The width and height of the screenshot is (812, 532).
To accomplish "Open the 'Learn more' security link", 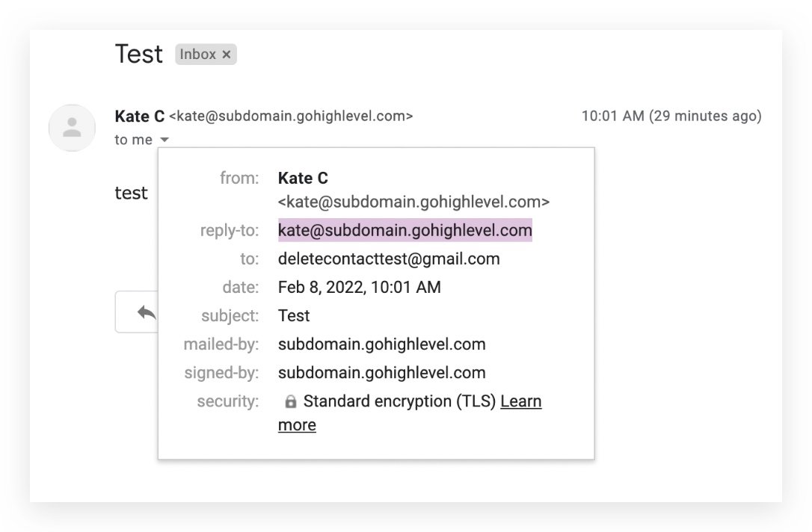I will point(520,401).
